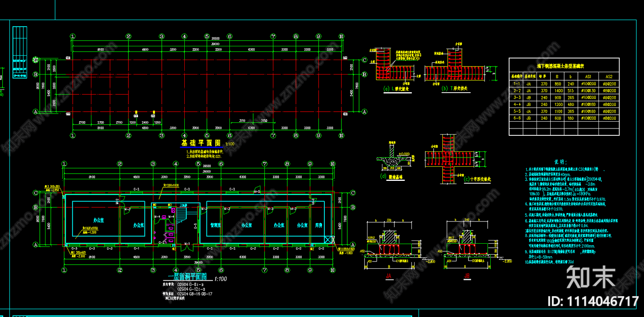Click the 1400 width value in the table
Screen dimensions: 644x317
[x=558, y=91]
